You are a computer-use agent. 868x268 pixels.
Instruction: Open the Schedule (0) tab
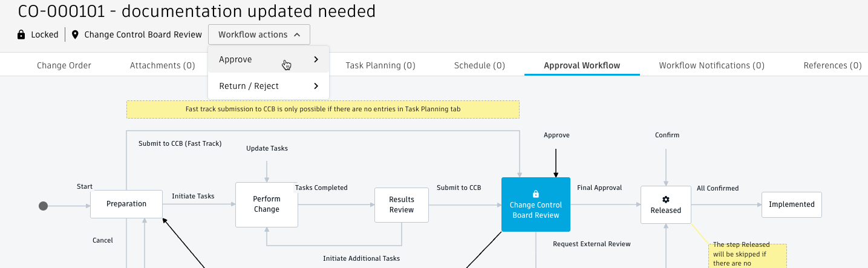pos(480,65)
